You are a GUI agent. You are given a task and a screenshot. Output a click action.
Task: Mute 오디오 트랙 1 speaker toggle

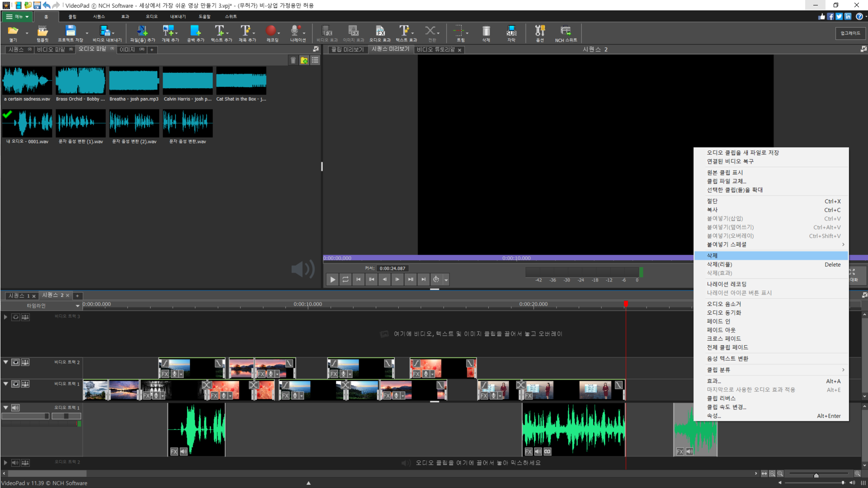(15, 408)
